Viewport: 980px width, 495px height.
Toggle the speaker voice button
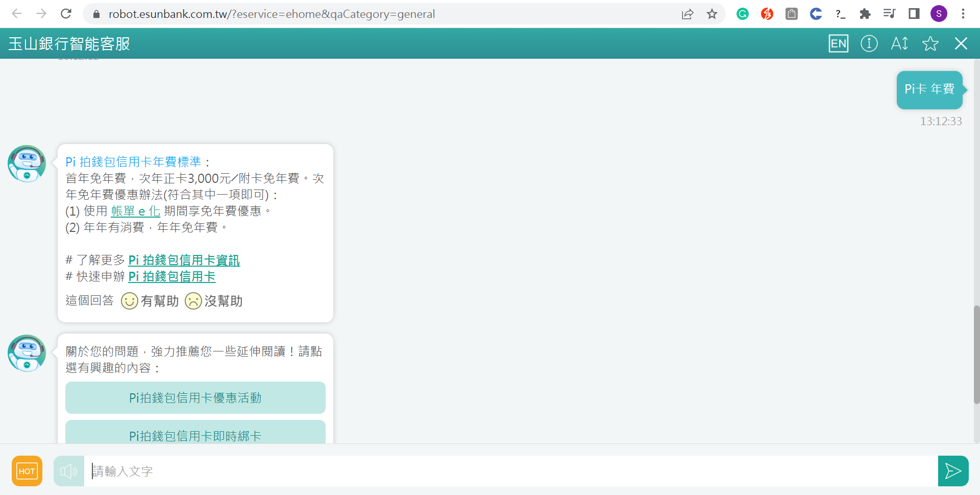coord(69,471)
